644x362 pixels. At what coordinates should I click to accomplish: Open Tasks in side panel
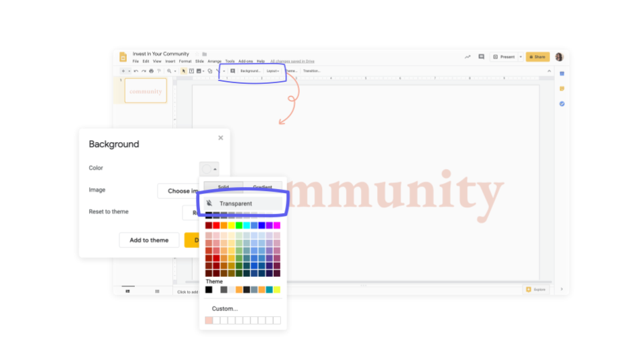click(x=562, y=104)
